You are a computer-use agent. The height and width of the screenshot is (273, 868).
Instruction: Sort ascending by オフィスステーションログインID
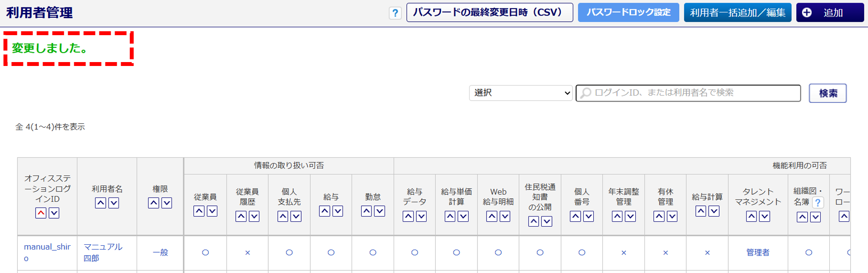coord(41,213)
